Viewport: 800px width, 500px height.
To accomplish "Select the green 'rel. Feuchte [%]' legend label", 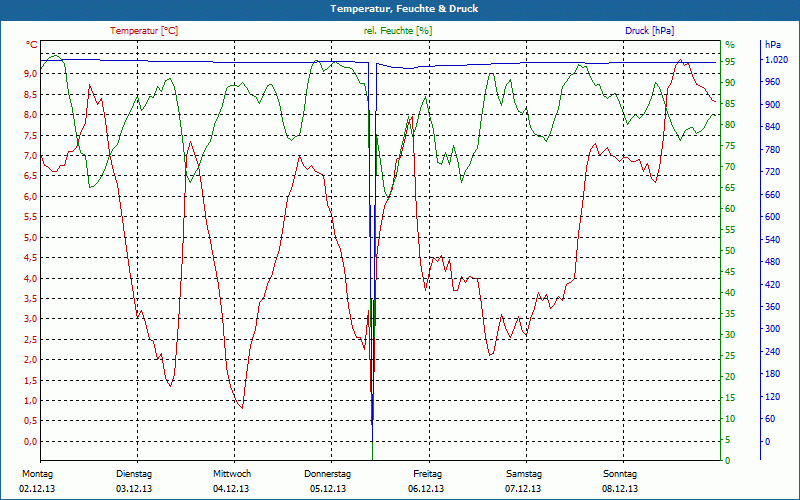I will coord(397,31).
